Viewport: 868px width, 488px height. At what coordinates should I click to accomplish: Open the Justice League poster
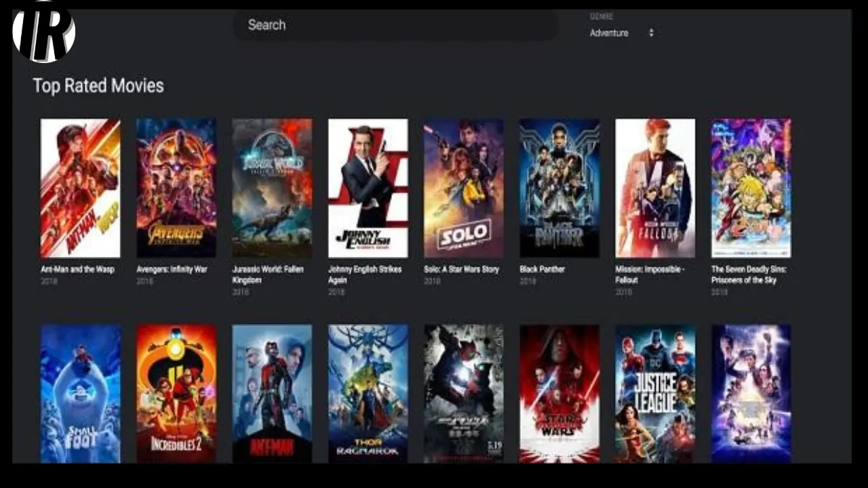[655, 394]
